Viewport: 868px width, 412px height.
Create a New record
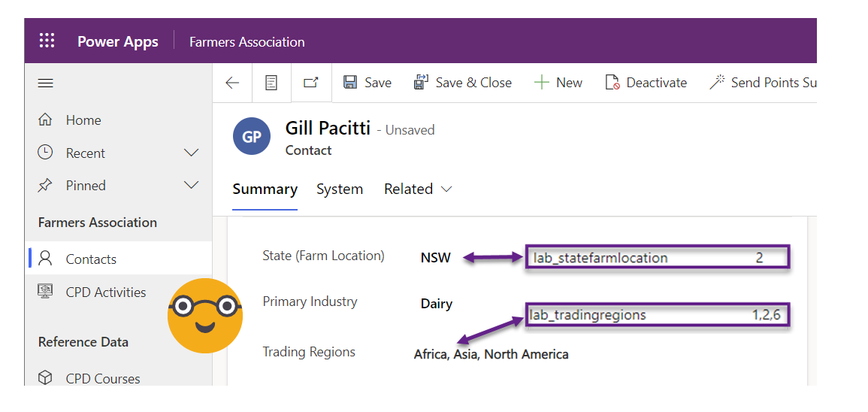pos(558,83)
